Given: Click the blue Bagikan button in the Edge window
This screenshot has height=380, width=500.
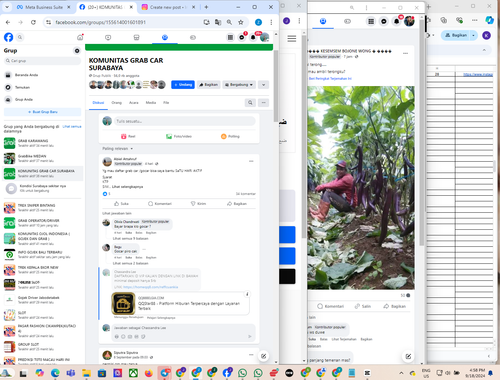Looking at the screenshot, I should (x=456, y=35).
